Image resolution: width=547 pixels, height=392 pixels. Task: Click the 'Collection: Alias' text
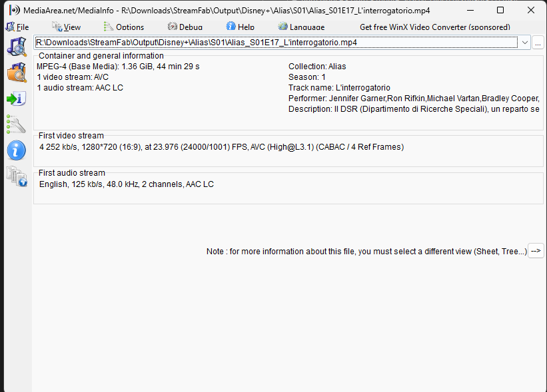point(317,67)
